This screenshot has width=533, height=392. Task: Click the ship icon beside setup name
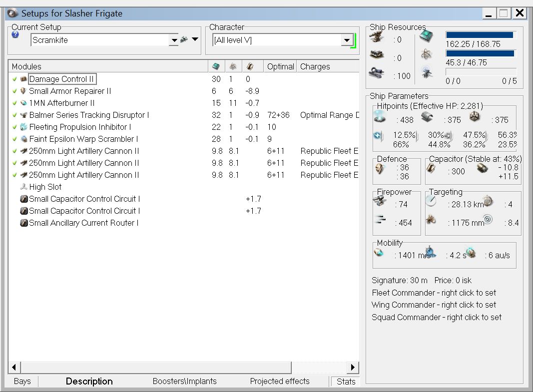tap(184, 39)
